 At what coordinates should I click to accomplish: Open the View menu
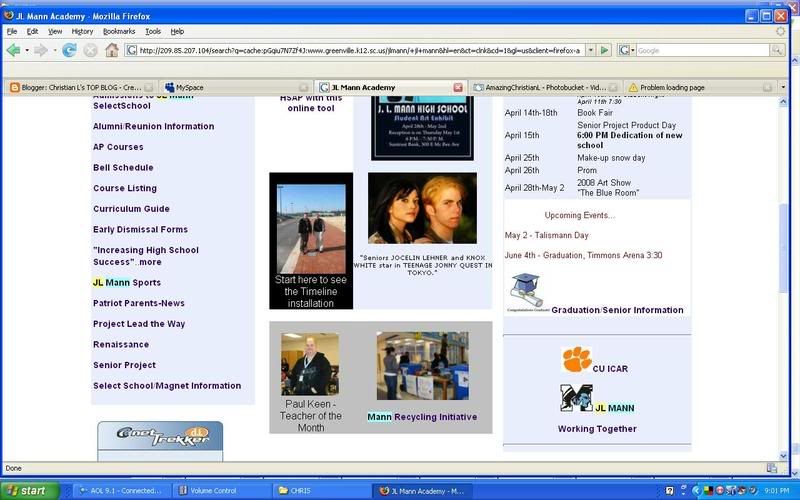pyautogui.click(x=55, y=32)
